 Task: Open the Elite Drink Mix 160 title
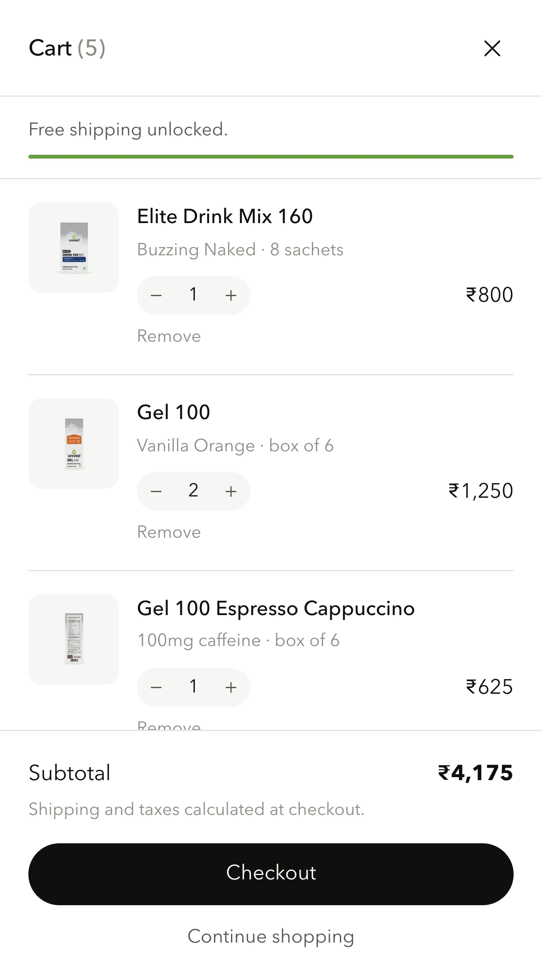pyautogui.click(x=225, y=216)
